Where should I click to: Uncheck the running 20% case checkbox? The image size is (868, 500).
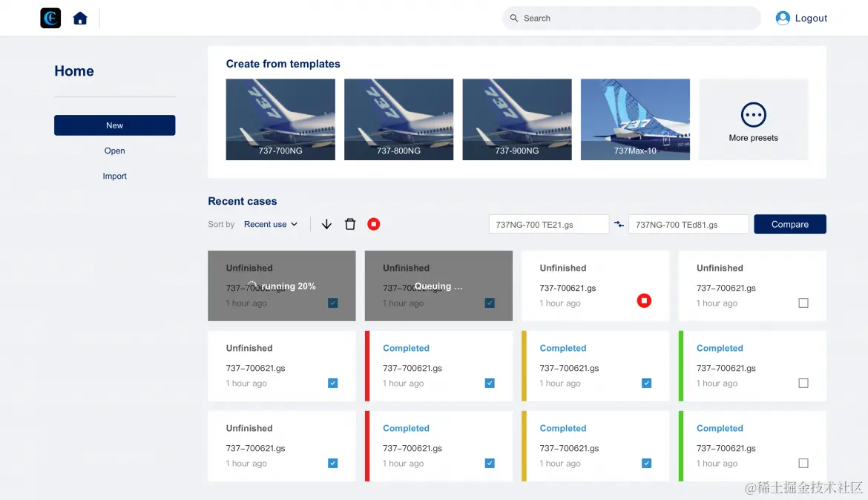coord(332,303)
